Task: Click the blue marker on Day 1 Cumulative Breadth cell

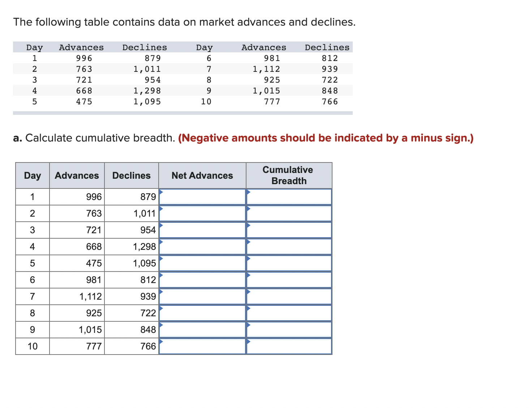Action: pyautogui.click(x=248, y=192)
